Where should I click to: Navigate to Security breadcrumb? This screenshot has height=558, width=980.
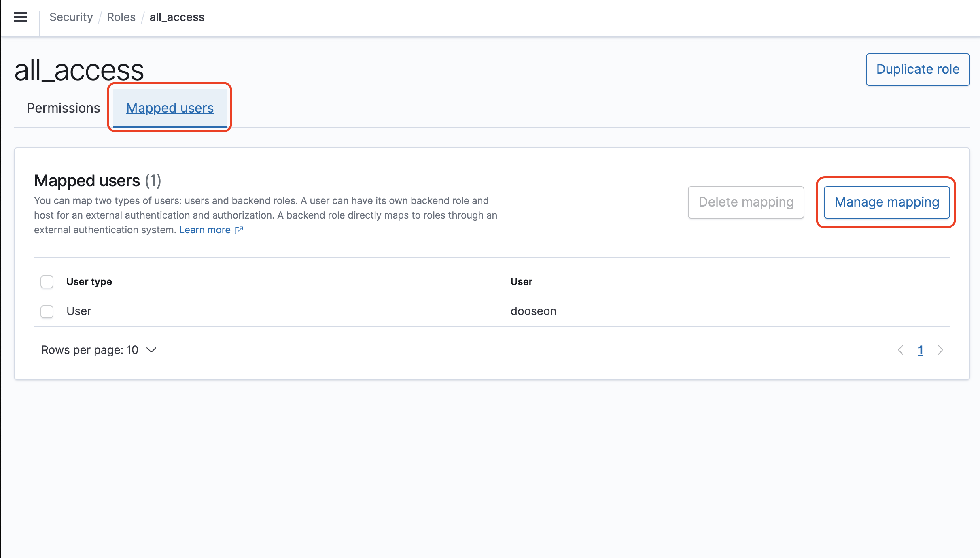(x=71, y=17)
